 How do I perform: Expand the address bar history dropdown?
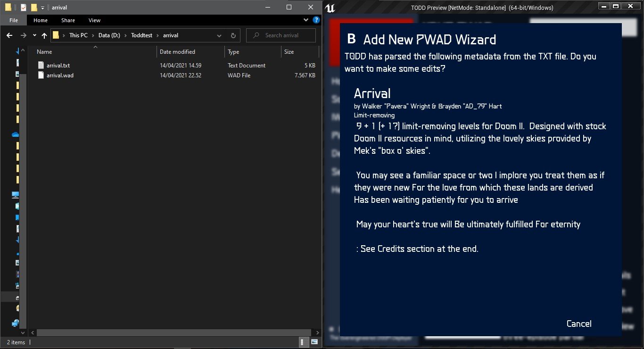pos(219,35)
